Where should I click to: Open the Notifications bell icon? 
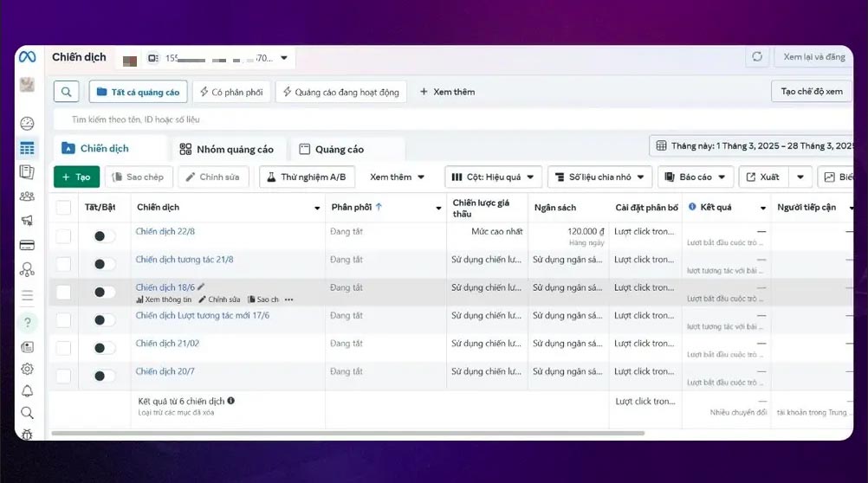coord(27,391)
